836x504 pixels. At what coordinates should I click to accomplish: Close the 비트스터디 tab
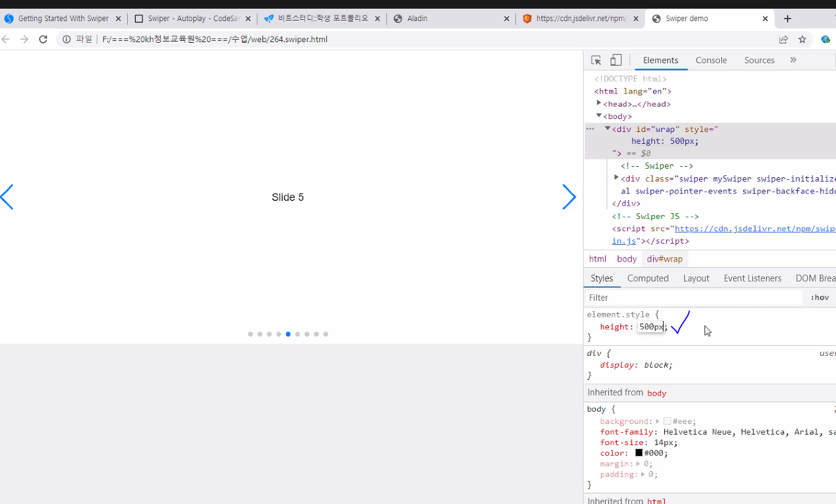pyautogui.click(x=377, y=19)
